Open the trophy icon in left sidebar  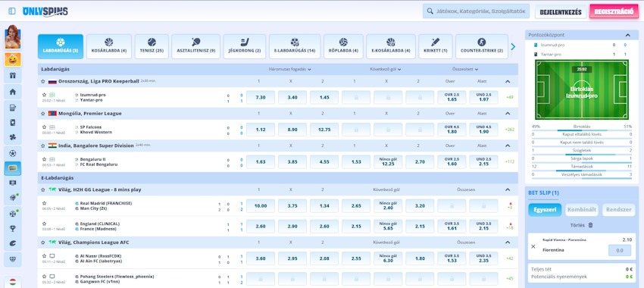pos(12,229)
